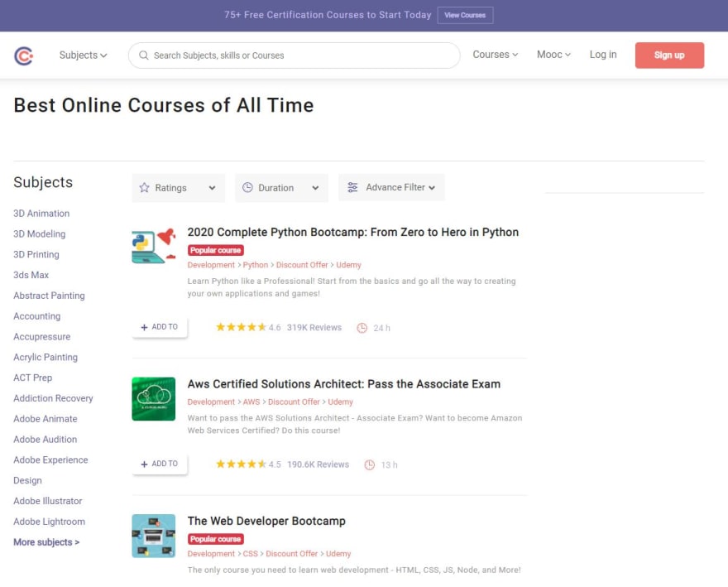Select Adobe Experience Design subject
The image size is (728, 587).
pyautogui.click(x=50, y=470)
